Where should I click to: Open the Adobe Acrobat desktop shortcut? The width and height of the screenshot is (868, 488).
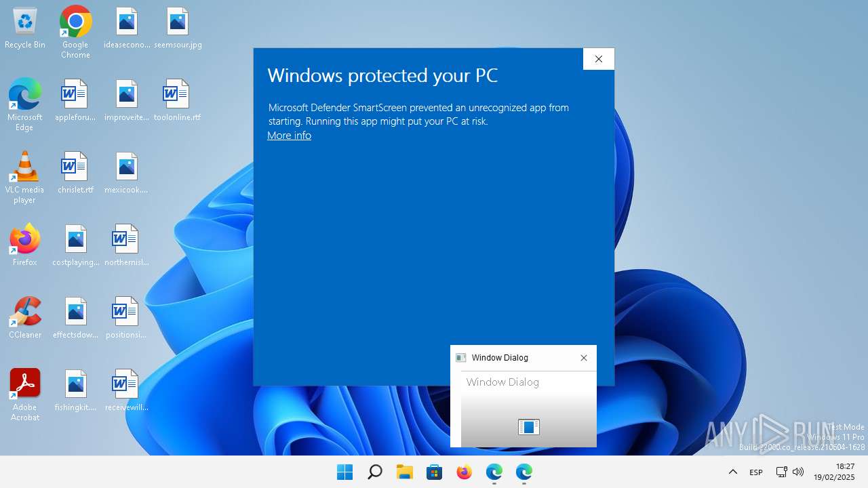click(x=25, y=394)
